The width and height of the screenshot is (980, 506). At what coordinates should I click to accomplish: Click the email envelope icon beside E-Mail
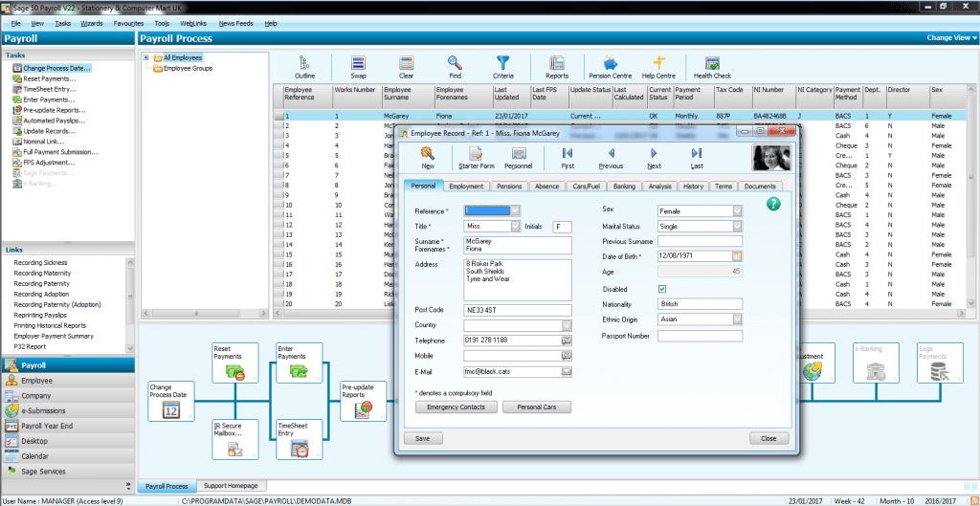click(x=567, y=372)
